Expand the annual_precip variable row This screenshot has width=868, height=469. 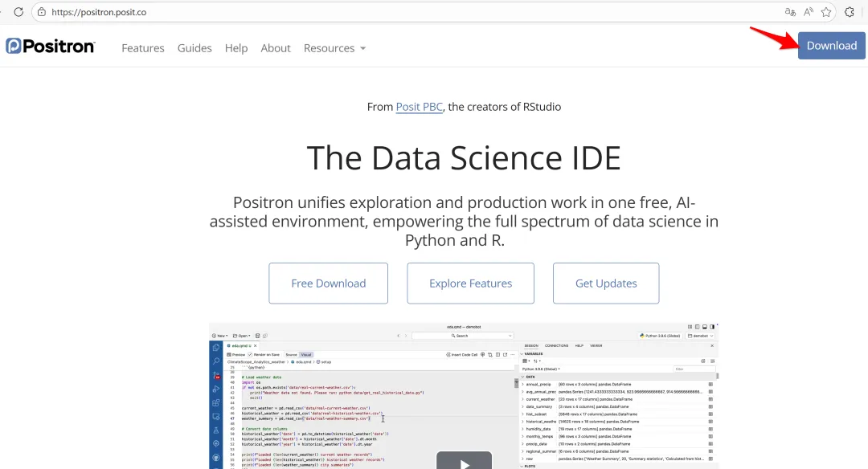[522, 384]
